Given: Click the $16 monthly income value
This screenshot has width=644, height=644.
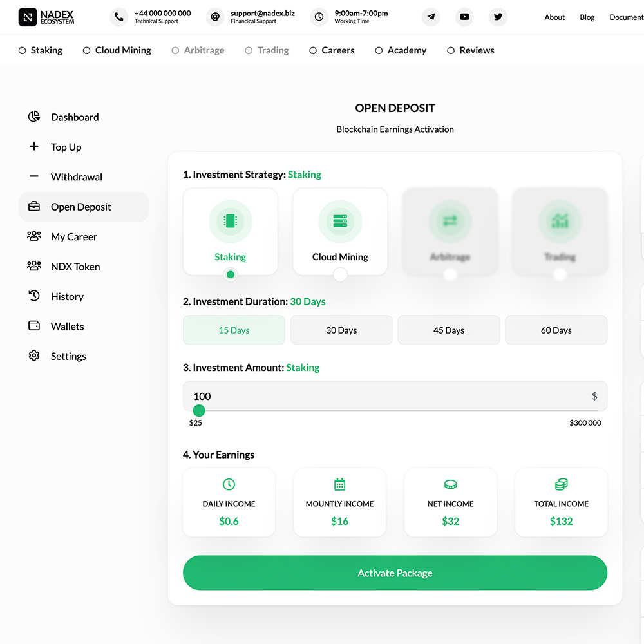Looking at the screenshot, I should click(x=339, y=521).
